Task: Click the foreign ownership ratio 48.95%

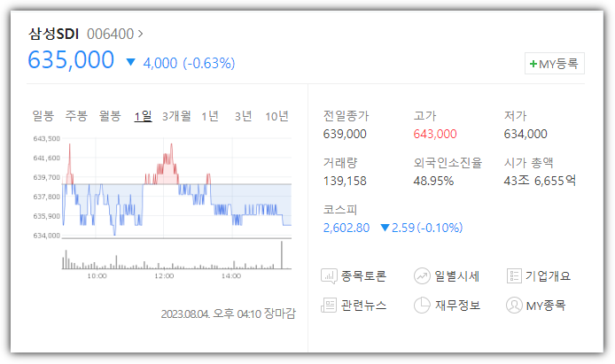Action: 433,181
